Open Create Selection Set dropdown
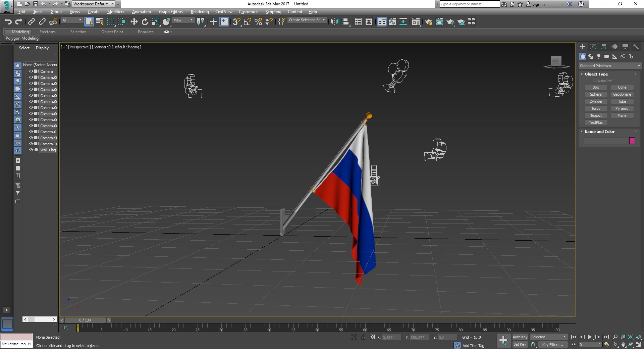The image size is (644, 349). [307, 20]
